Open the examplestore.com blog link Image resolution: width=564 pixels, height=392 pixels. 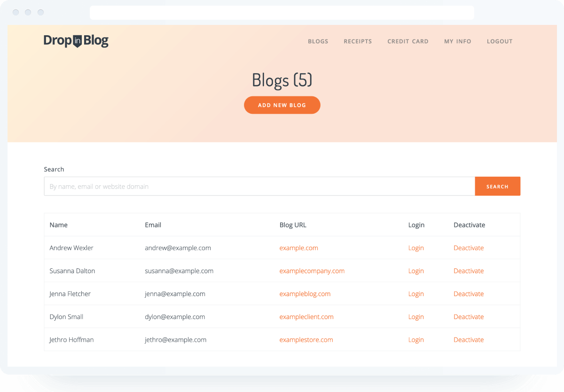[x=306, y=340]
